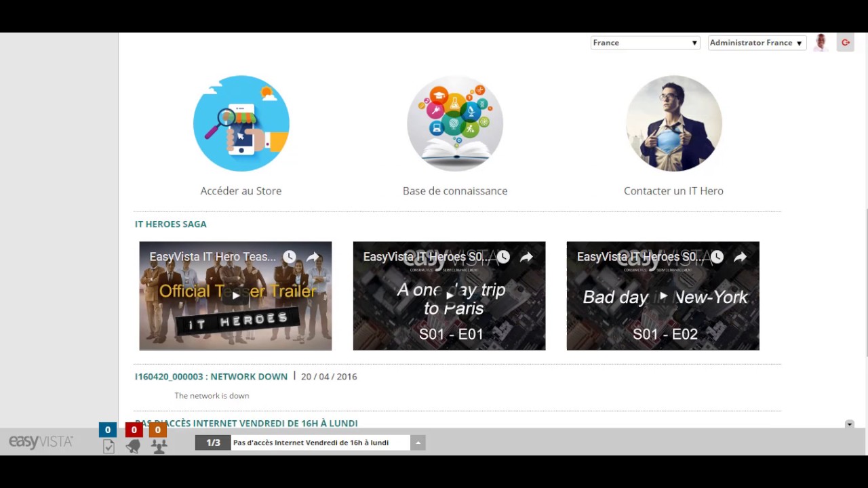The width and height of the screenshot is (868, 488).
Task: Open the people group icon in bottom bar
Action: click(159, 447)
